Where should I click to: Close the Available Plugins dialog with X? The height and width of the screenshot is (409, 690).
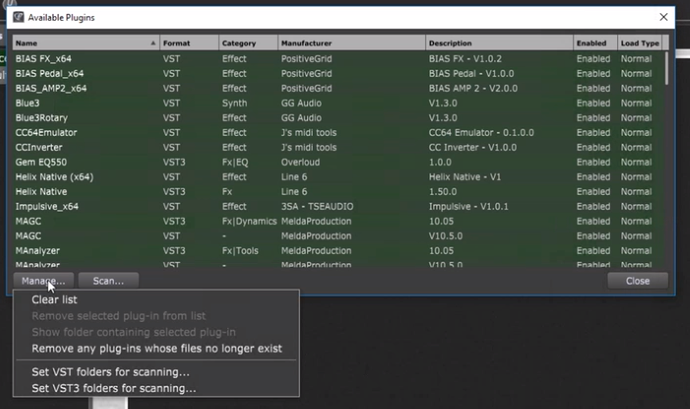tap(664, 17)
